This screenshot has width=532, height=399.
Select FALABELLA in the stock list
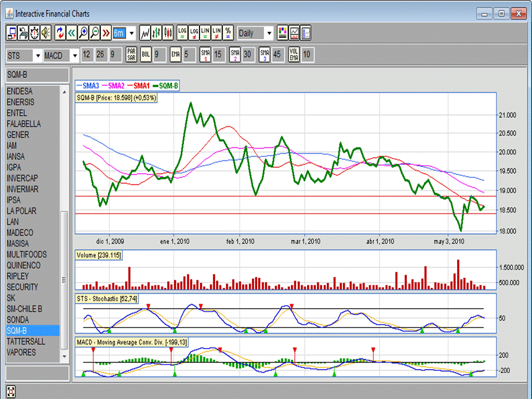coord(24,124)
